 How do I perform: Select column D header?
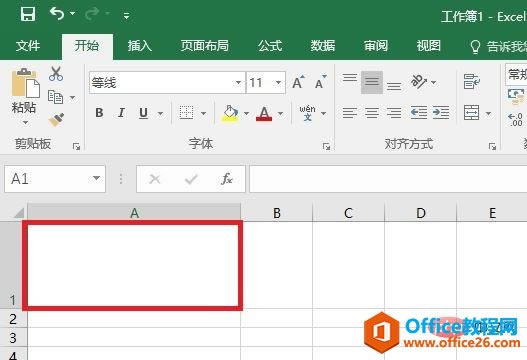(x=420, y=213)
